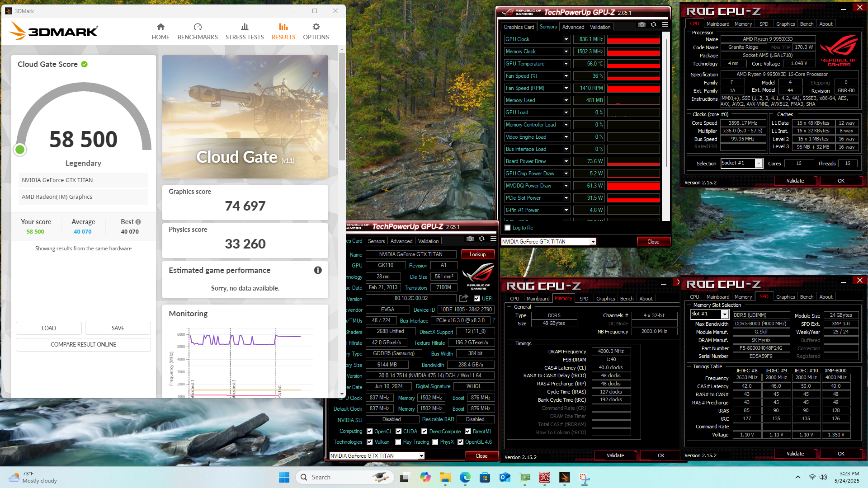Viewport: 868px width, 488px height.
Task: Open Mainboard tab in top CPU-Z window
Action: click(718, 24)
